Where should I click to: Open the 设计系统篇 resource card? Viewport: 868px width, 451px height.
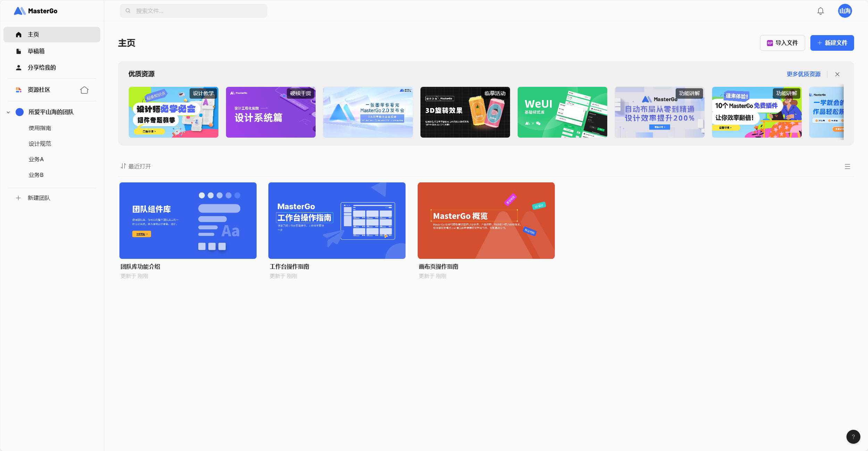click(x=271, y=112)
